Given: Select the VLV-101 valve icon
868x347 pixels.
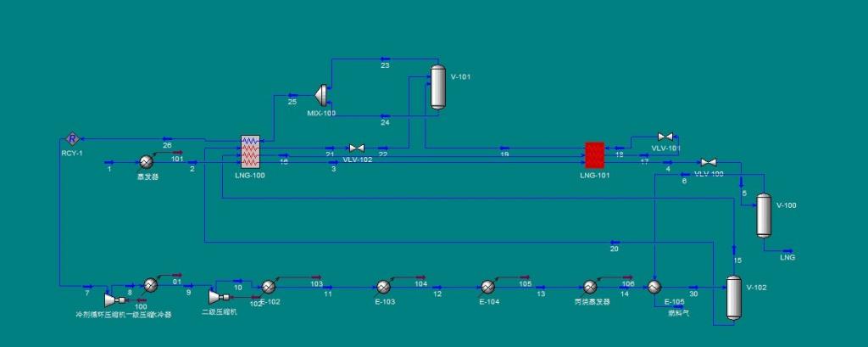Looking at the screenshot, I should (665, 137).
